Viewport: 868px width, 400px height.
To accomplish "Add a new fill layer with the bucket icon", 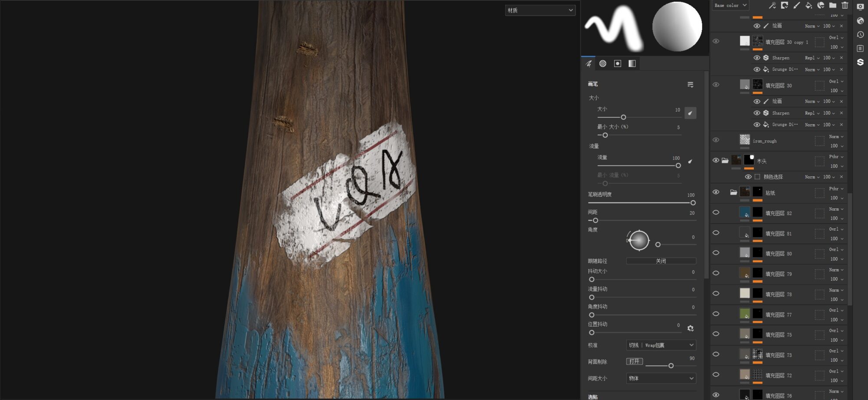I will click(x=809, y=5).
